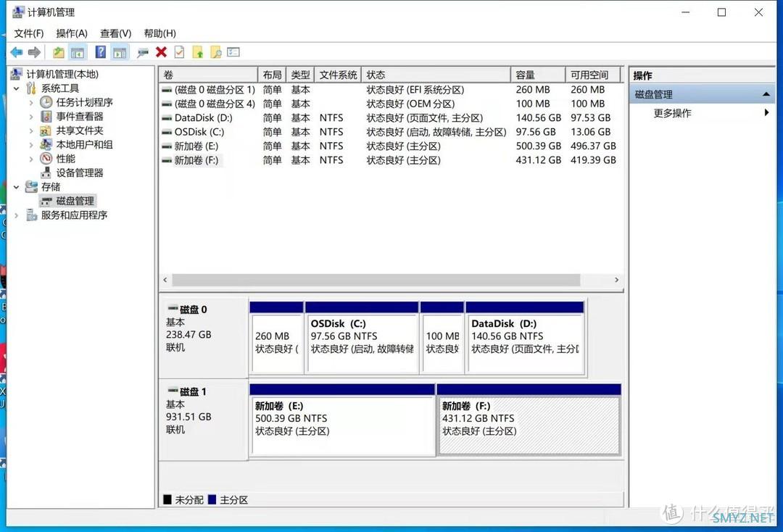Select the OSDisk (C:) partition block

pyautogui.click(x=362, y=337)
